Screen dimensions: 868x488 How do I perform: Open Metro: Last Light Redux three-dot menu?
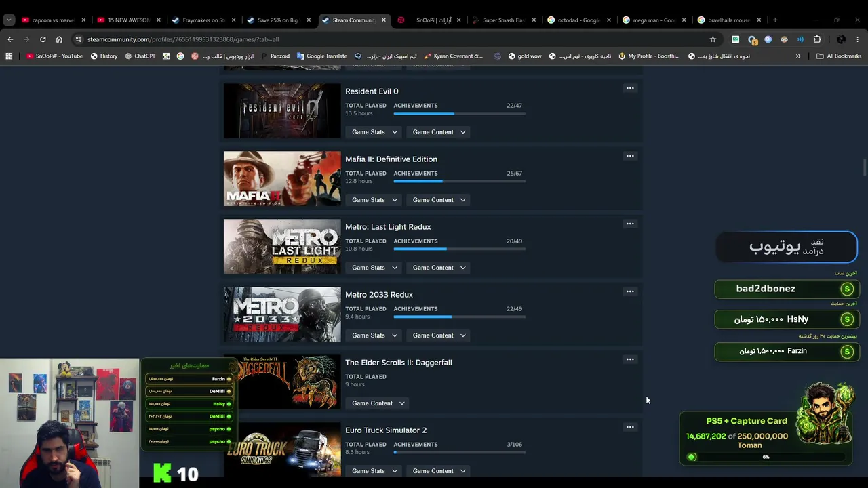[630, 224]
